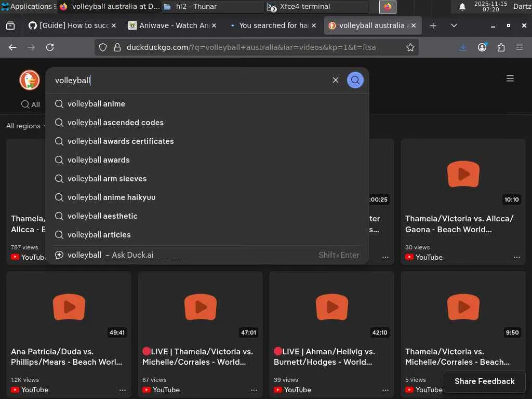Click the padlock site security icon

coord(117,47)
